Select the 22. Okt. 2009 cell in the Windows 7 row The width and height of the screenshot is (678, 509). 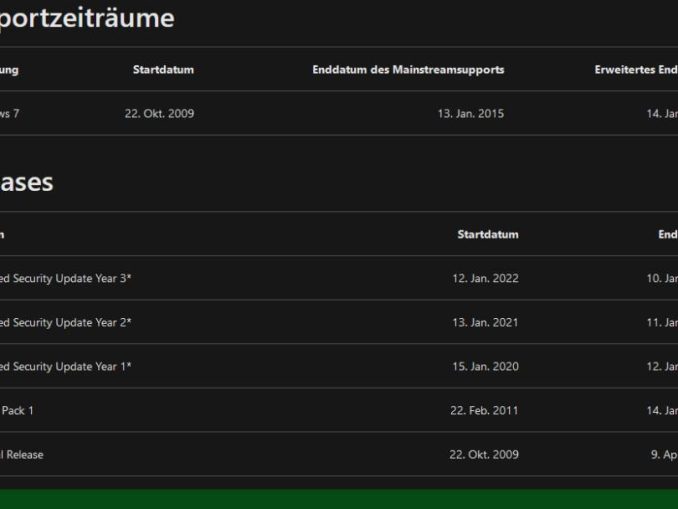[160, 114]
